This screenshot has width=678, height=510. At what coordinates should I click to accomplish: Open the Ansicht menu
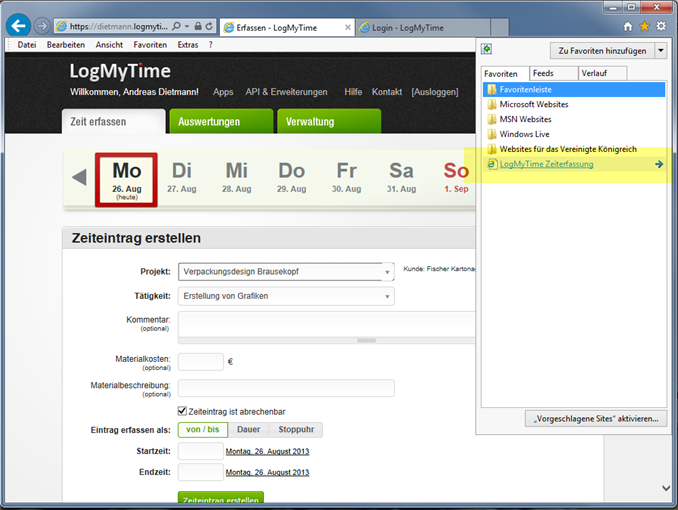(109, 45)
